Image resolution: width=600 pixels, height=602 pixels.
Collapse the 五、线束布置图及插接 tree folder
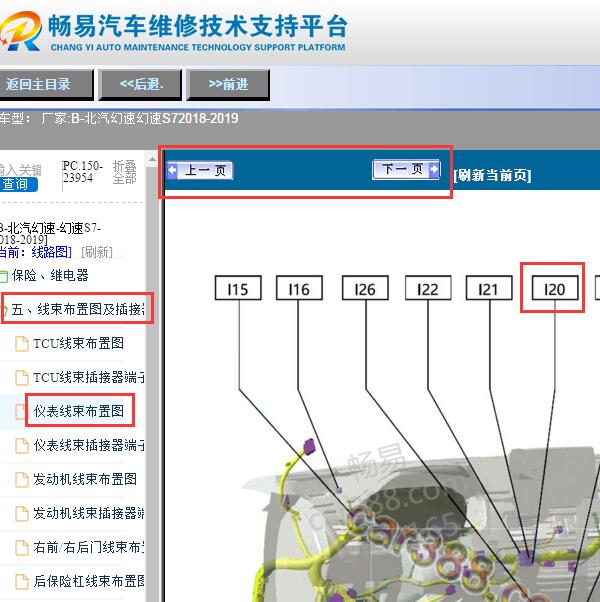point(78,309)
